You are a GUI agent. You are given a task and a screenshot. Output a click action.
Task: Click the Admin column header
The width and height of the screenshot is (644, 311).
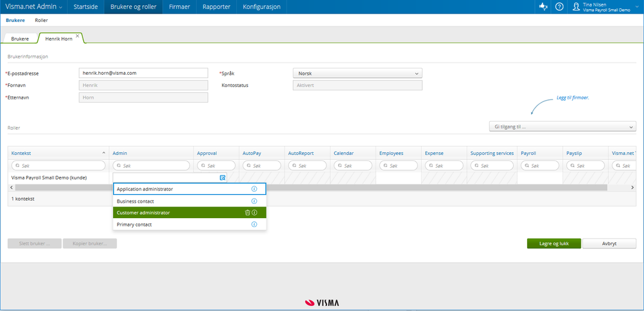(x=151, y=153)
